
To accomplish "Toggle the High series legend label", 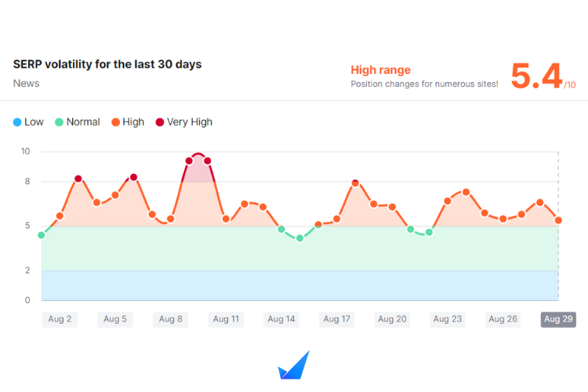I will [x=132, y=122].
